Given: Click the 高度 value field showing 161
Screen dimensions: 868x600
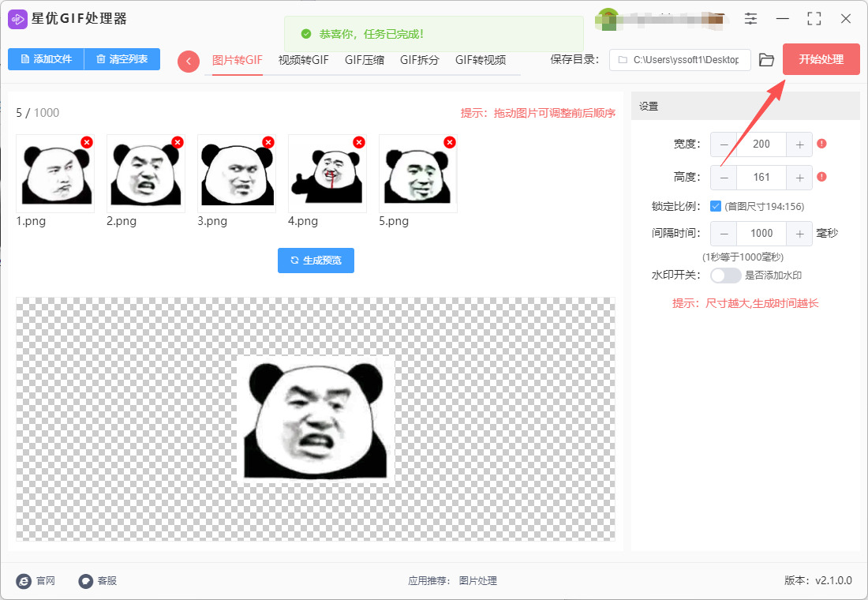Looking at the screenshot, I should click(x=761, y=178).
